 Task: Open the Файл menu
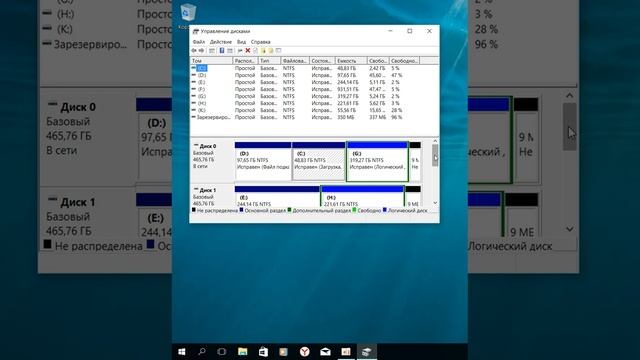tap(199, 42)
